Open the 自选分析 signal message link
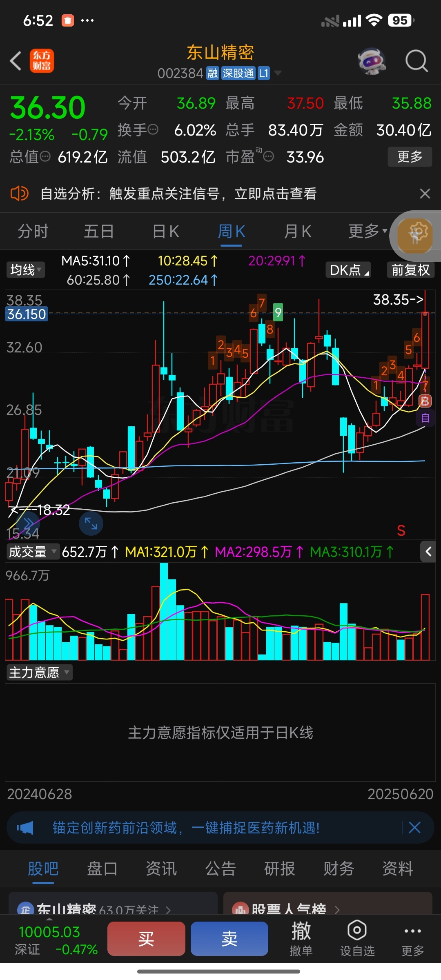The width and height of the screenshot is (441, 980). click(178, 194)
